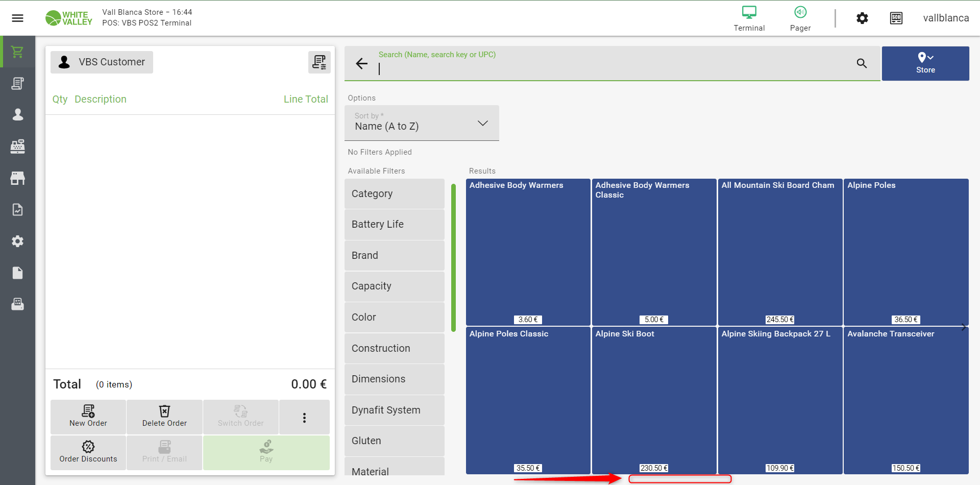Click the Pay button
This screenshot has height=485, width=980.
[x=266, y=452]
